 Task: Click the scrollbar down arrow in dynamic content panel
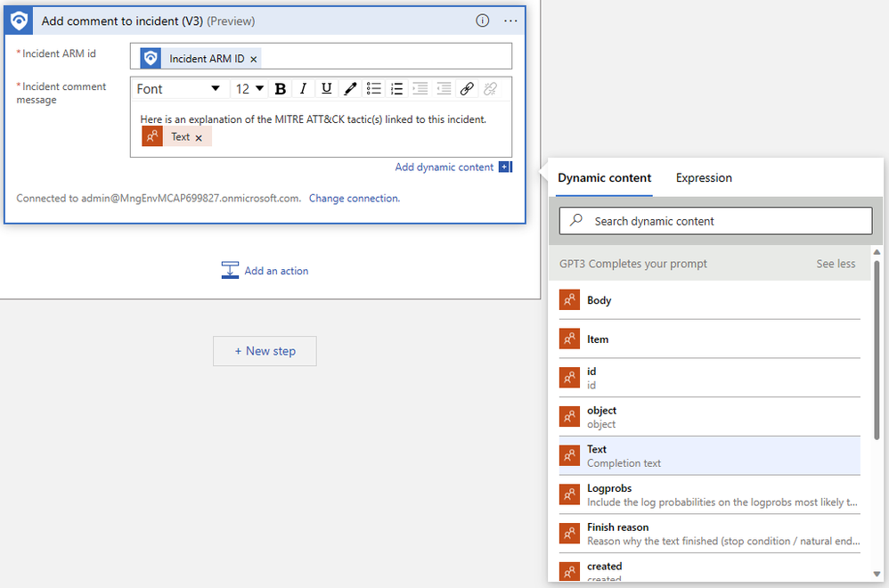click(877, 575)
